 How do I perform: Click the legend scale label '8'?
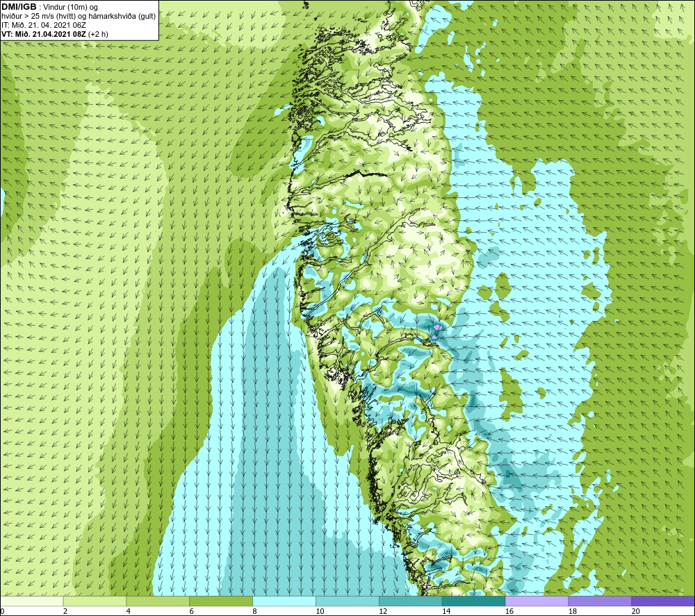tap(255, 612)
